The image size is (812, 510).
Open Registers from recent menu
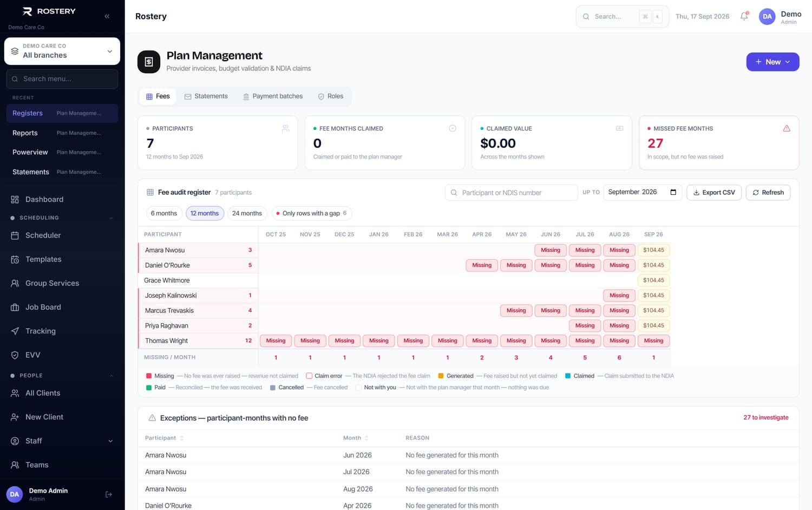[x=62, y=113]
